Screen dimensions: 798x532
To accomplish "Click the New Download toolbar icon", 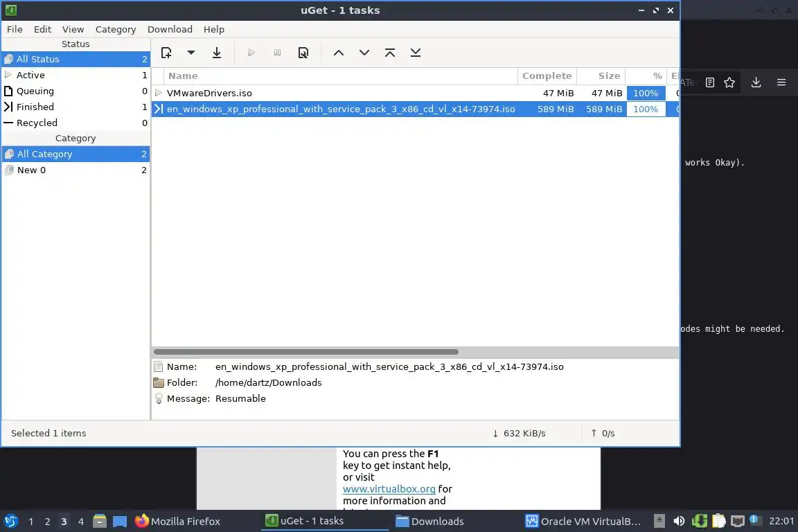I will tap(166, 53).
